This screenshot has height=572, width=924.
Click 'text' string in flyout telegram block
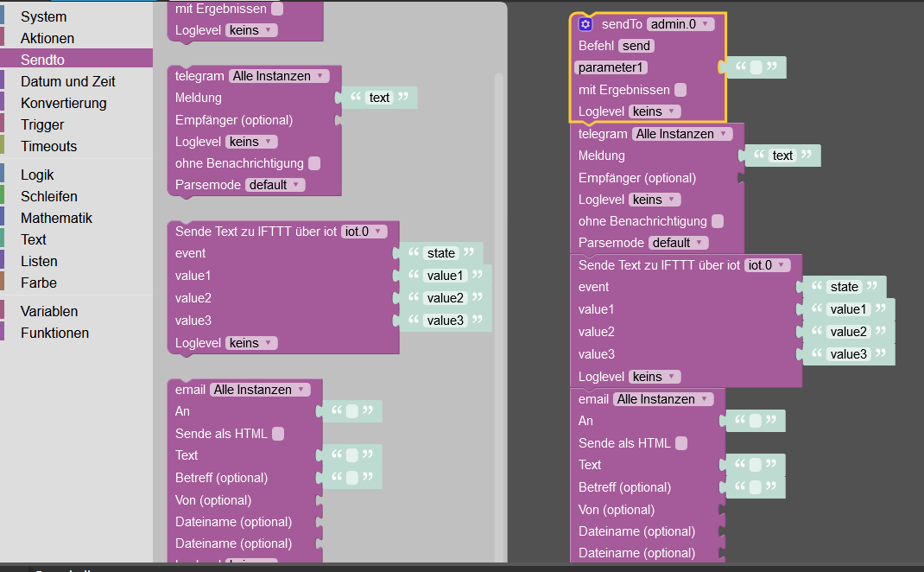379,98
